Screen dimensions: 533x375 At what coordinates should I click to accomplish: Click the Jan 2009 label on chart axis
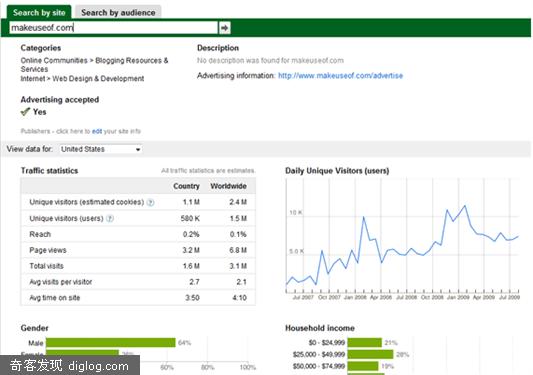(458, 297)
